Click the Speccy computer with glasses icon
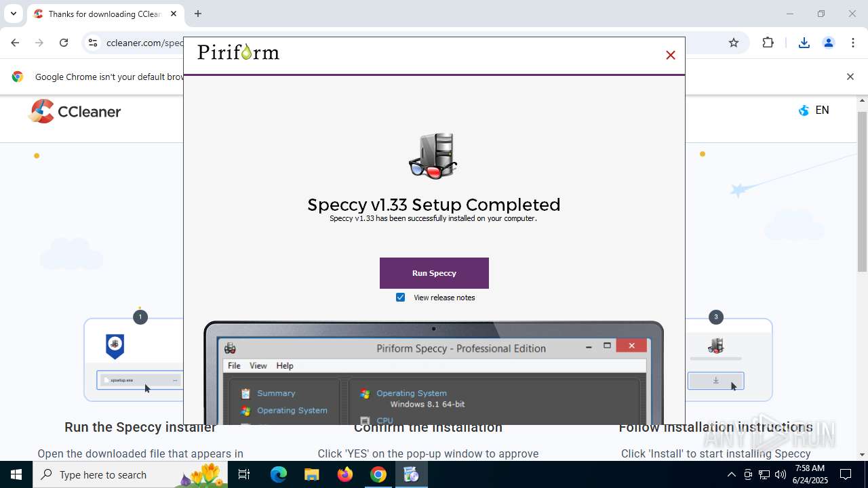The height and width of the screenshot is (488, 868). coord(433,156)
